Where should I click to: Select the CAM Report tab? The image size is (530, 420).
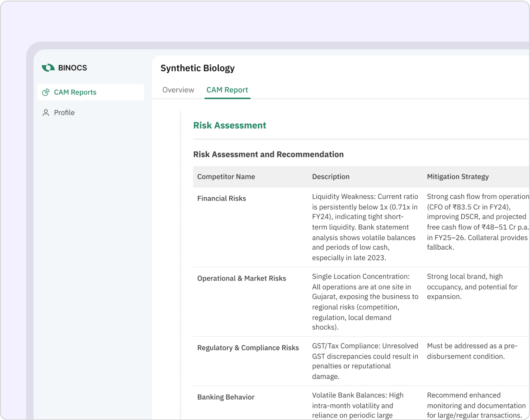(x=227, y=90)
